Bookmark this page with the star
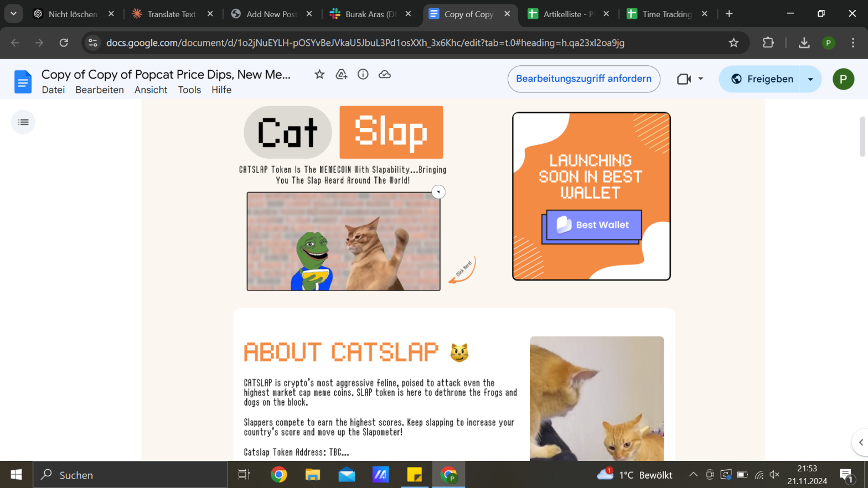The width and height of the screenshot is (868, 488). click(733, 43)
